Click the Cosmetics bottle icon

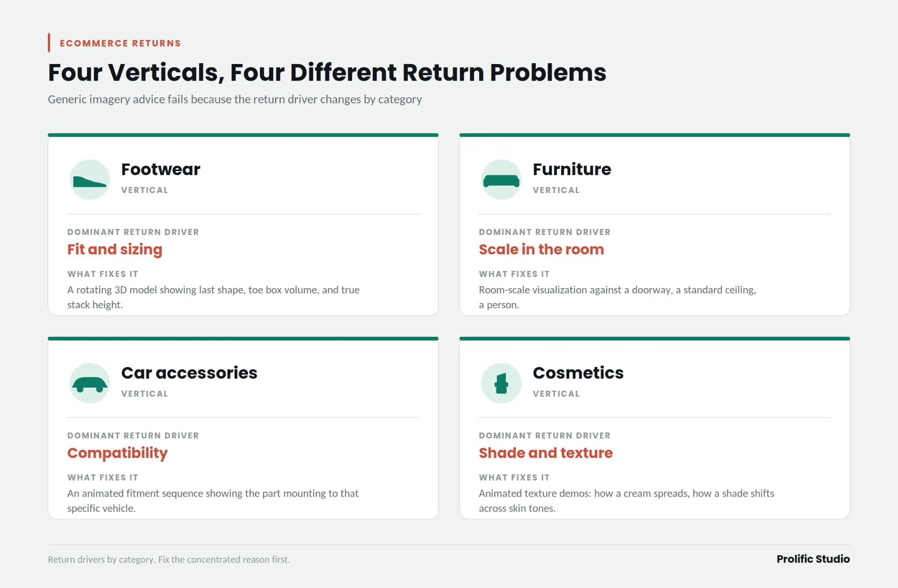click(x=501, y=383)
